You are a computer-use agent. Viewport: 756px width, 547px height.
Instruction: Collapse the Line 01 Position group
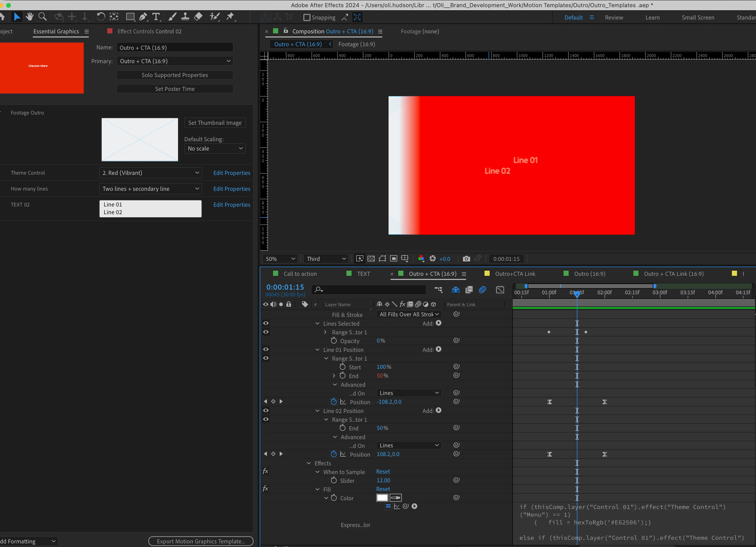click(x=317, y=350)
